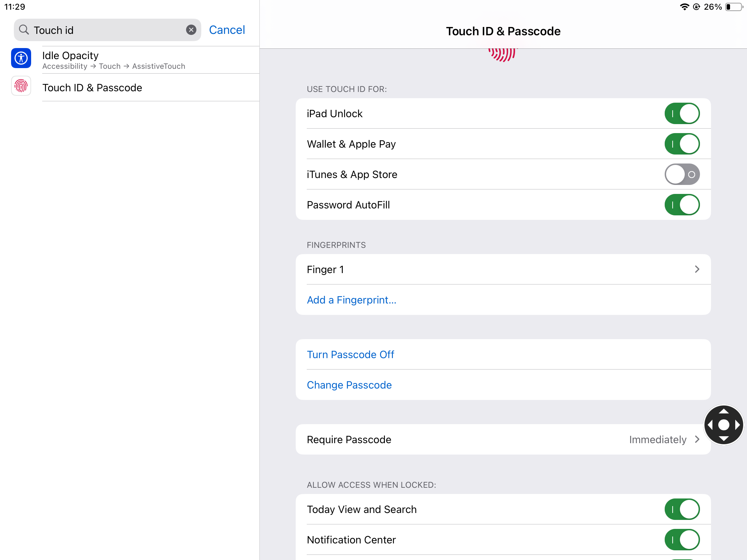Tap the battery indicator in status bar
The width and height of the screenshot is (747, 560).
tap(734, 7)
